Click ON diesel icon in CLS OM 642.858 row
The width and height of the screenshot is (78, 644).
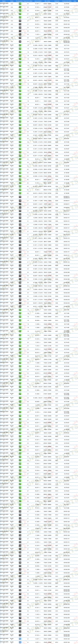point(20,38)
